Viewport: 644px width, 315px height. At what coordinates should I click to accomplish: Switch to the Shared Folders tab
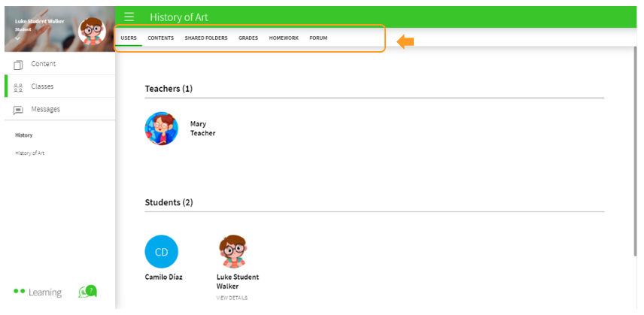[206, 38]
